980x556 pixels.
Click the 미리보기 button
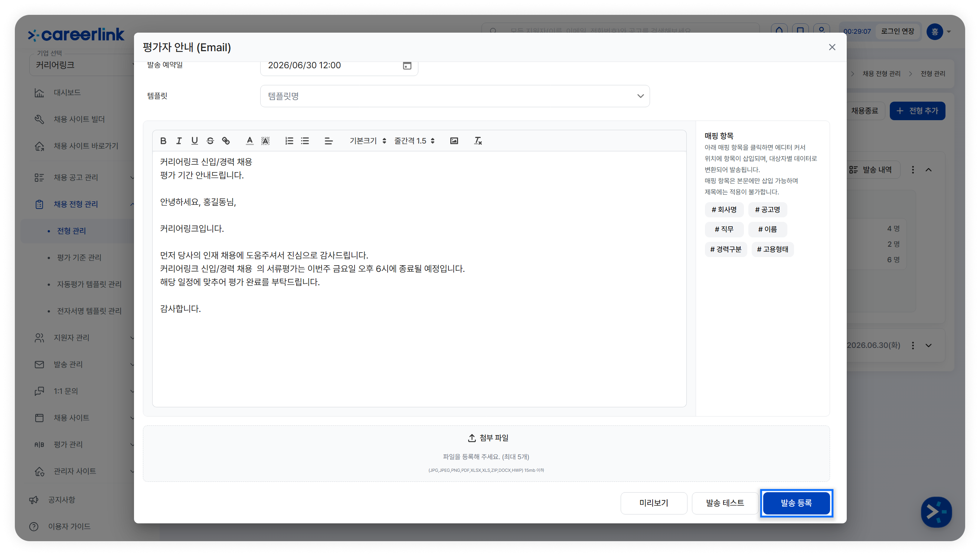(x=654, y=503)
